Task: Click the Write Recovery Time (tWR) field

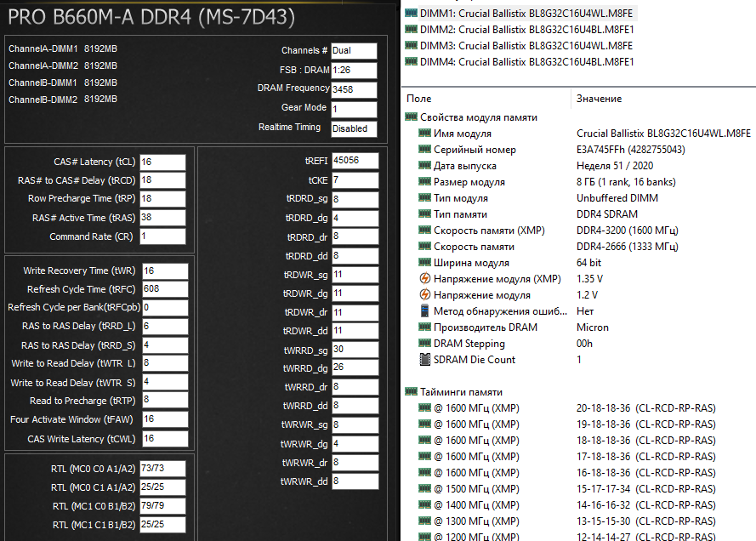Action: click(x=165, y=271)
